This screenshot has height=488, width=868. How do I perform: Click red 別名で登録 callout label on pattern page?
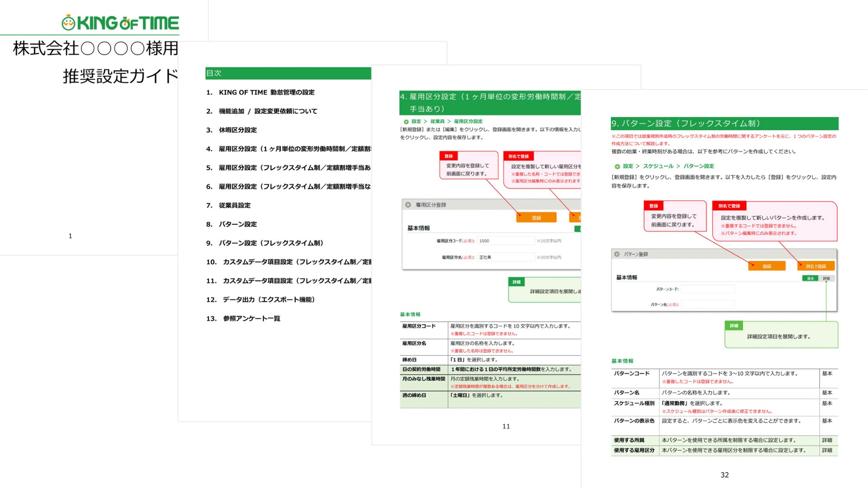coord(729,206)
